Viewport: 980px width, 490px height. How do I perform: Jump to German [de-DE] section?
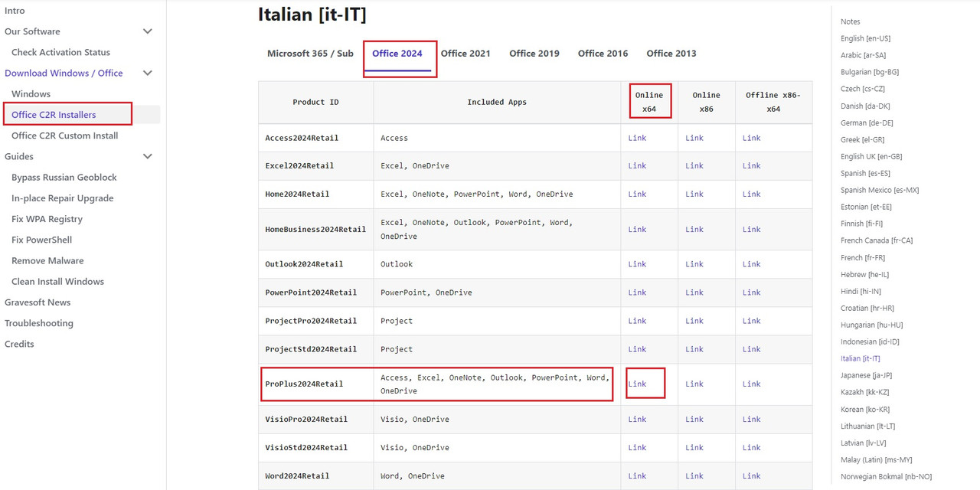coord(867,122)
